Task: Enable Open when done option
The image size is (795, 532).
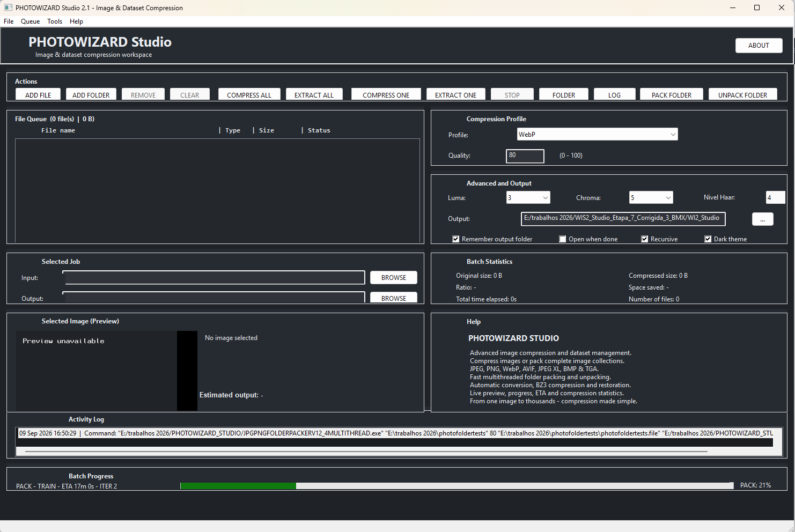Action: (x=563, y=239)
